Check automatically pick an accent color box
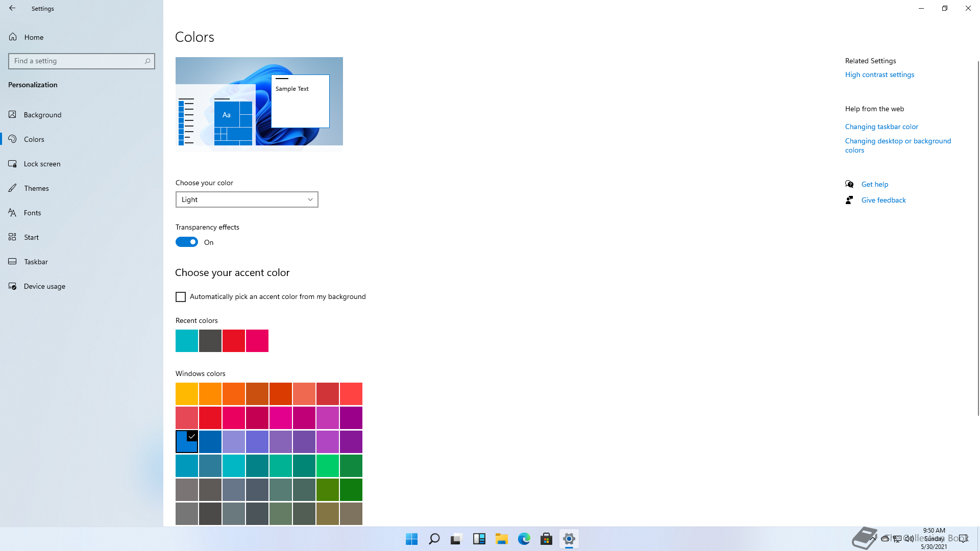980x551 pixels. (x=181, y=297)
